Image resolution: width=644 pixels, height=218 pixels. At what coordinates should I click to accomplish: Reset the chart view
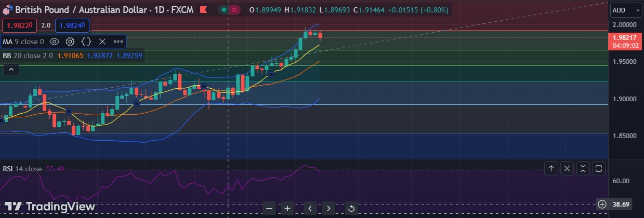click(351, 209)
